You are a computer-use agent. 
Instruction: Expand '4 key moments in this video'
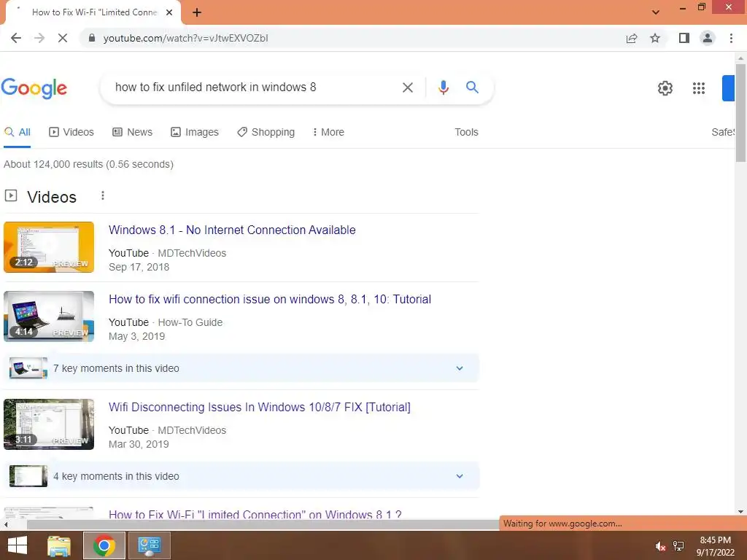(x=241, y=476)
